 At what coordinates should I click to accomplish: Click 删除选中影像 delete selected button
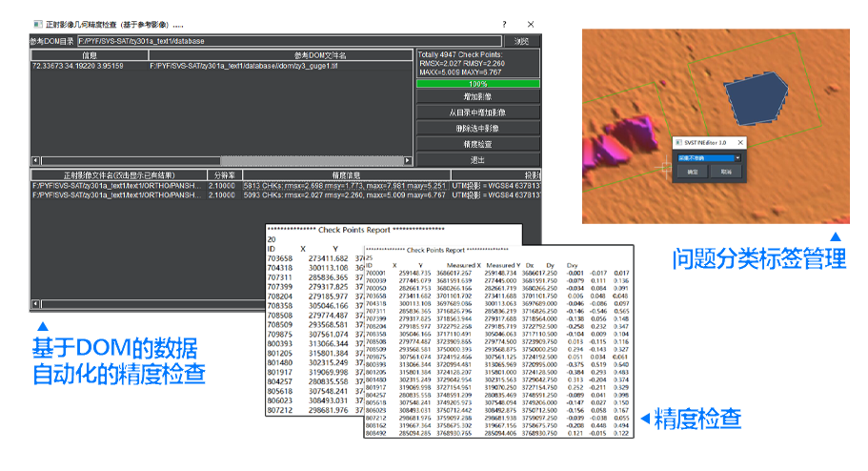tap(477, 128)
